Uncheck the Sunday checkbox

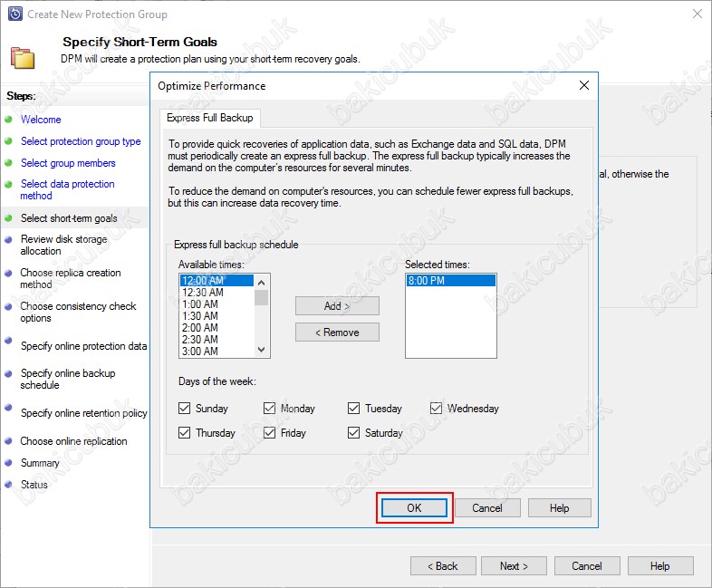(x=185, y=409)
